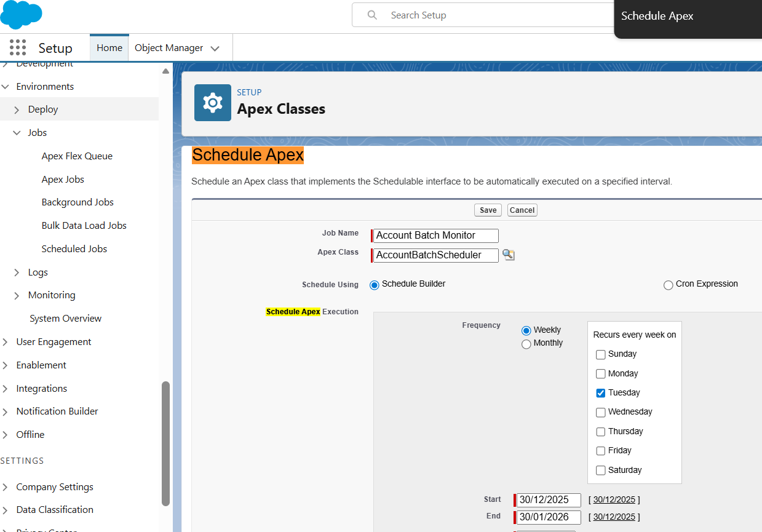Choose Monthly frequency option
Viewport: 762px width, 532px height.
pyautogui.click(x=526, y=344)
